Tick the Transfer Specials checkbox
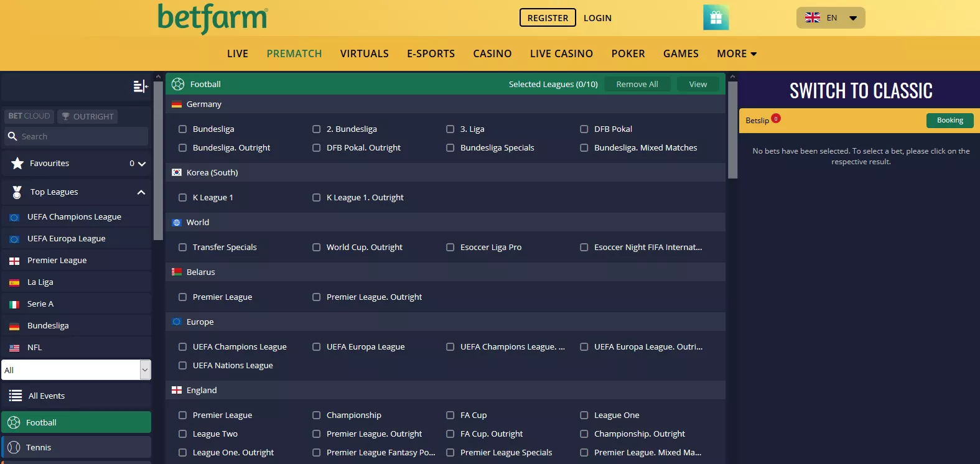Screen dimensions: 980x464 tap(182, 248)
